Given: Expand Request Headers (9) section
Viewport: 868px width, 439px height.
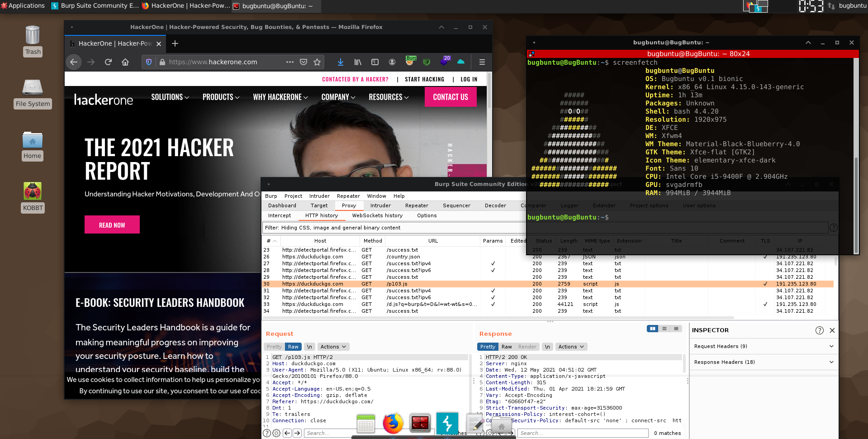Looking at the screenshot, I should [764, 346].
